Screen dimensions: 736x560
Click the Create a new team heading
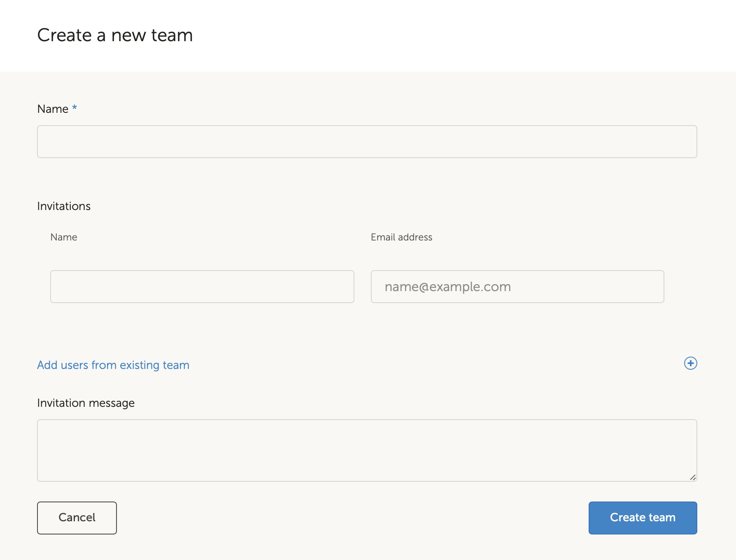pos(115,35)
